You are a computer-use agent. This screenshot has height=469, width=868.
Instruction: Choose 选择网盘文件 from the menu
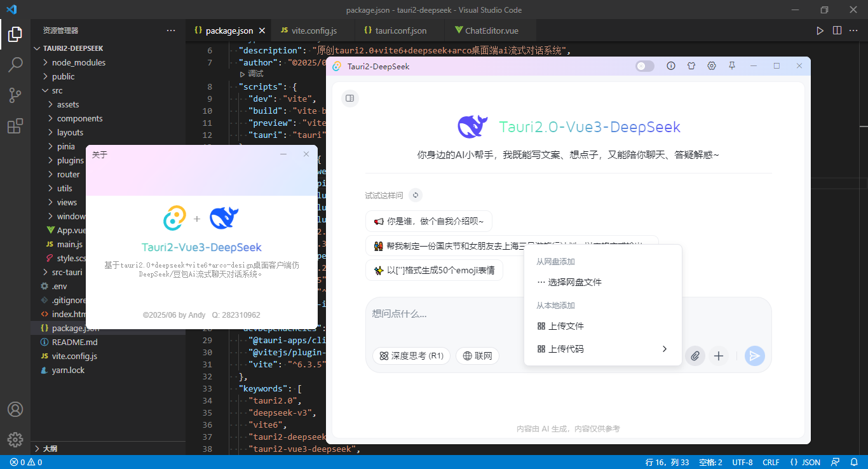(x=602, y=282)
